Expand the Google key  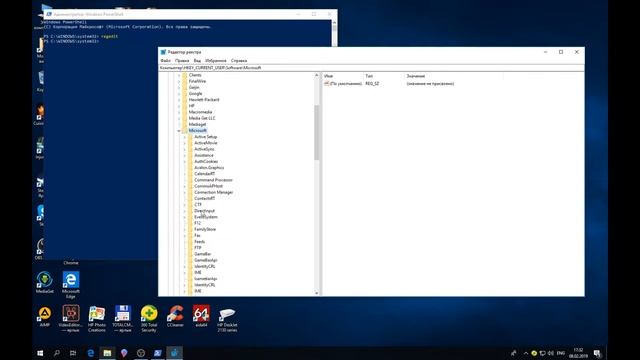[179, 93]
